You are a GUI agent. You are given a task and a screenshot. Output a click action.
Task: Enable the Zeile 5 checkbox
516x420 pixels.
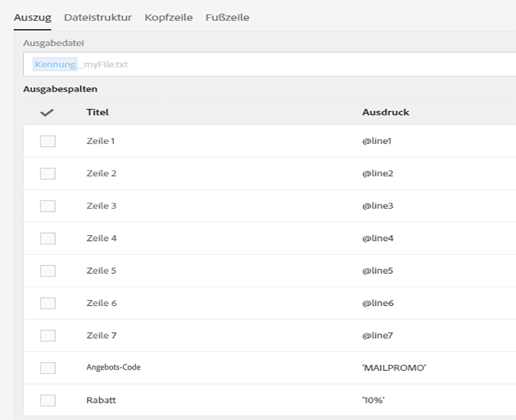47,271
